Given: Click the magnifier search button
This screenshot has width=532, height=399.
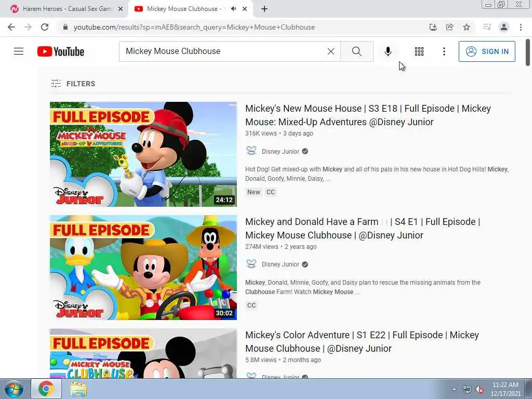Looking at the screenshot, I should (356, 51).
